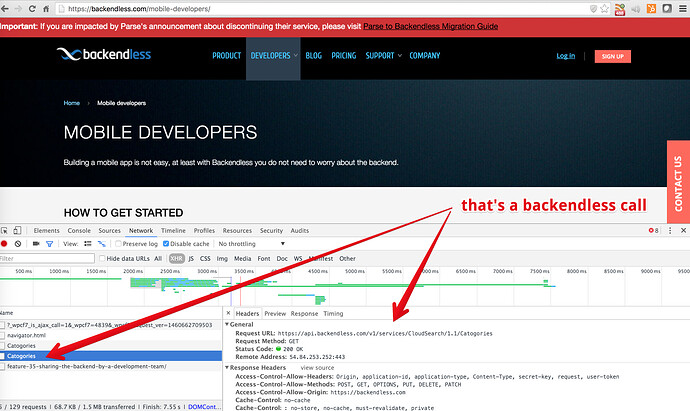Image resolution: width=690 pixels, height=411 pixels.
Task: Click the Home breadcrumb link
Action: (x=71, y=103)
